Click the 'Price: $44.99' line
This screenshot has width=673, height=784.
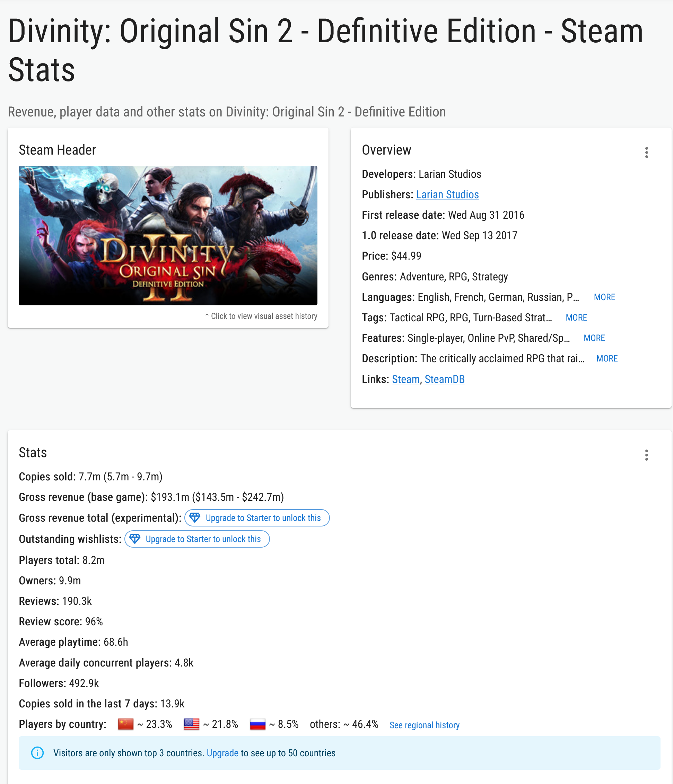(392, 256)
